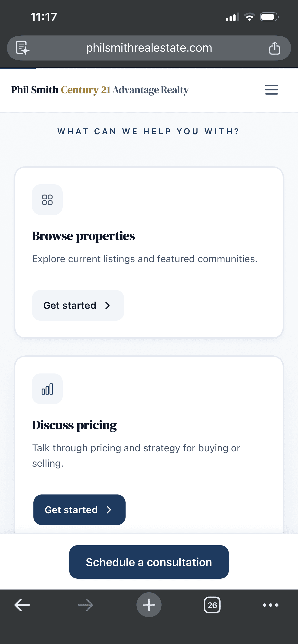This screenshot has width=298, height=644.
Task: Tap the philsmithrealestate.com address bar
Action: (149, 48)
